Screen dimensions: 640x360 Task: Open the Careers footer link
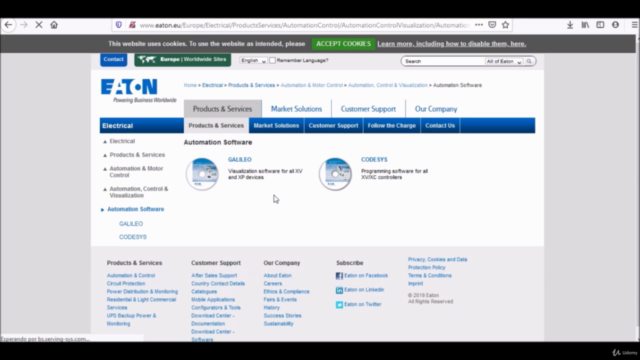[x=273, y=283]
